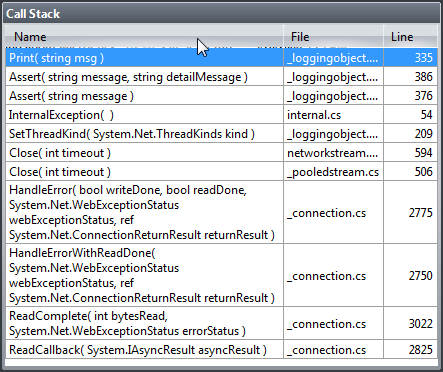
Task: Select the Assert( string message ) frame
Action: 221,96
